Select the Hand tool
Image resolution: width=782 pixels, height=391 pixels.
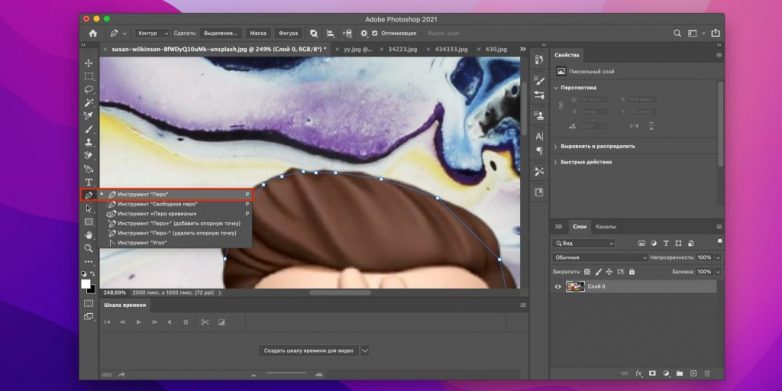pyautogui.click(x=89, y=235)
